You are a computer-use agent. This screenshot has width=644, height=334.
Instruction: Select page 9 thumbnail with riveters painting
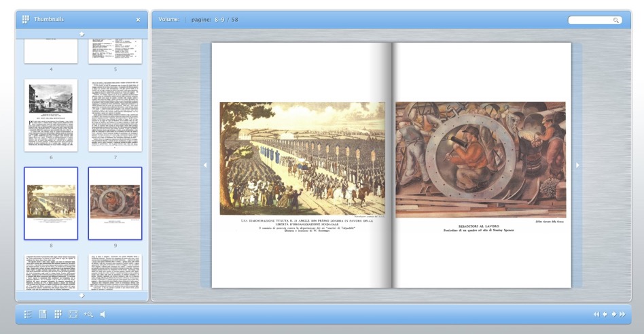coord(115,203)
